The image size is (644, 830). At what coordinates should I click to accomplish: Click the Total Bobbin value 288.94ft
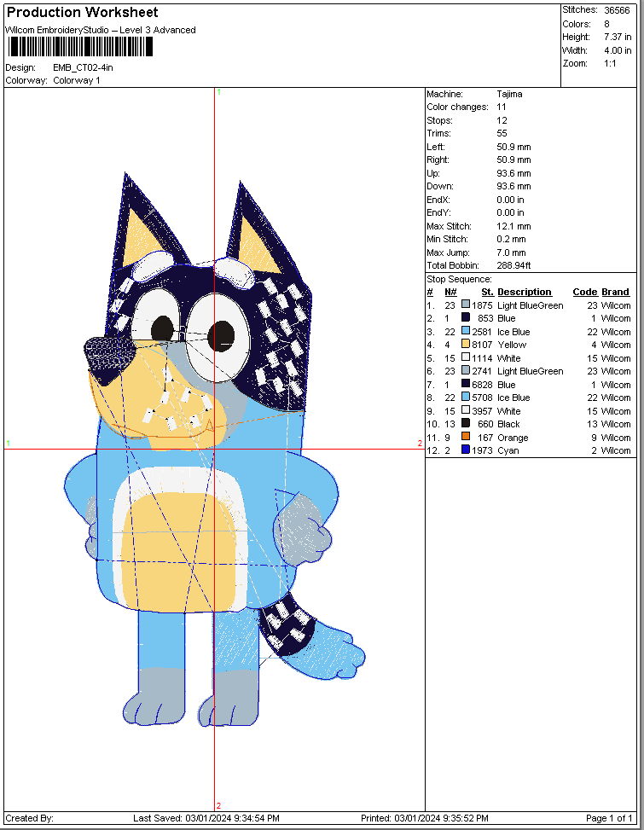513,266
